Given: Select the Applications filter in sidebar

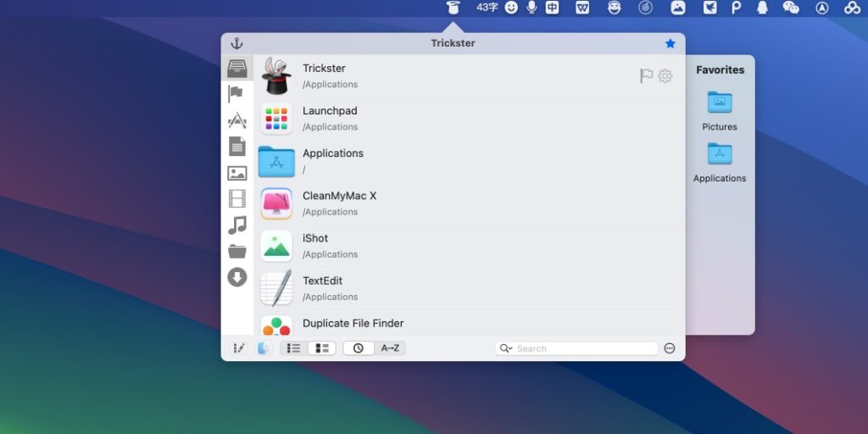Looking at the screenshot, I should click(x=237, y=120).
